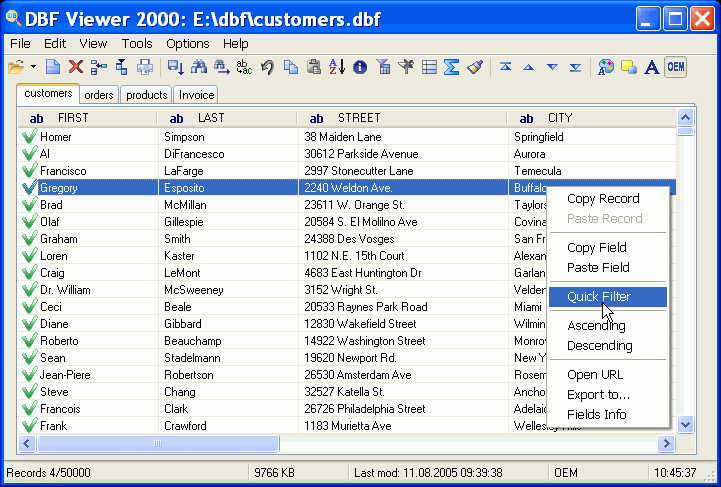721x487 pixels.
Task: Toggle the OEM toolbar button
Action: pyautogui.click(x=675, y=67)
